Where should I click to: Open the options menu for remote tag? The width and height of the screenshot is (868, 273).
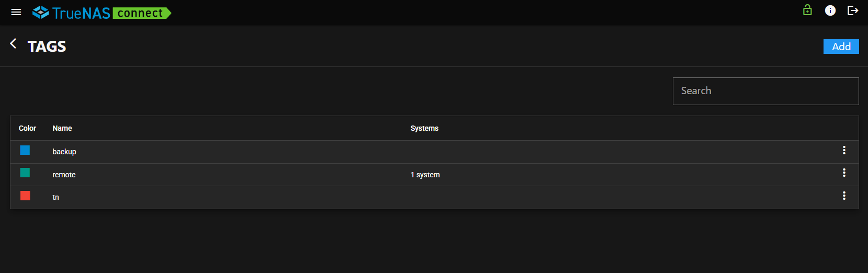click(x=844, y=173)
